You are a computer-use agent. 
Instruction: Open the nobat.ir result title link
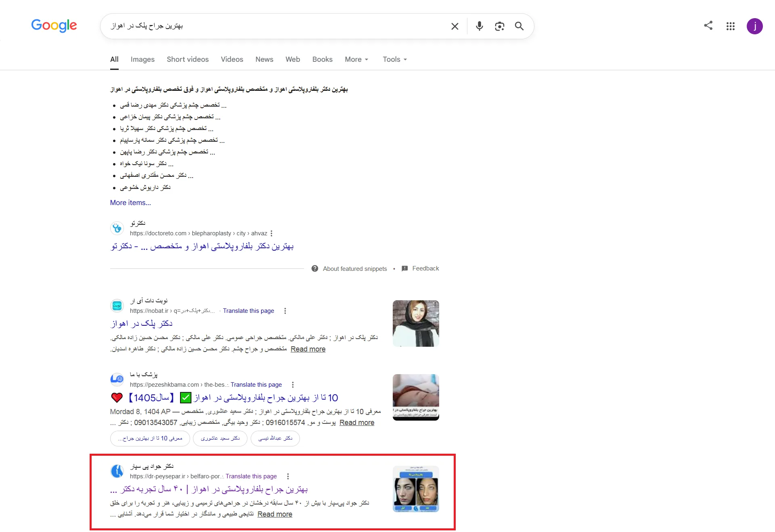(141, 323)
